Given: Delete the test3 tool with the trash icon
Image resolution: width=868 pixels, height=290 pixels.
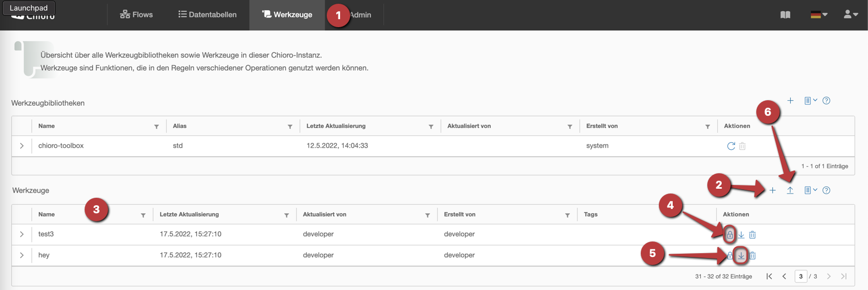Looking at the screenshot, I should [753, 235].
